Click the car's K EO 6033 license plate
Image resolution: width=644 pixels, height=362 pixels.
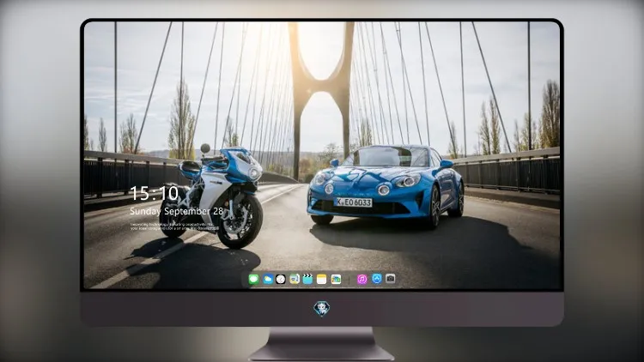tap(353, 202)
